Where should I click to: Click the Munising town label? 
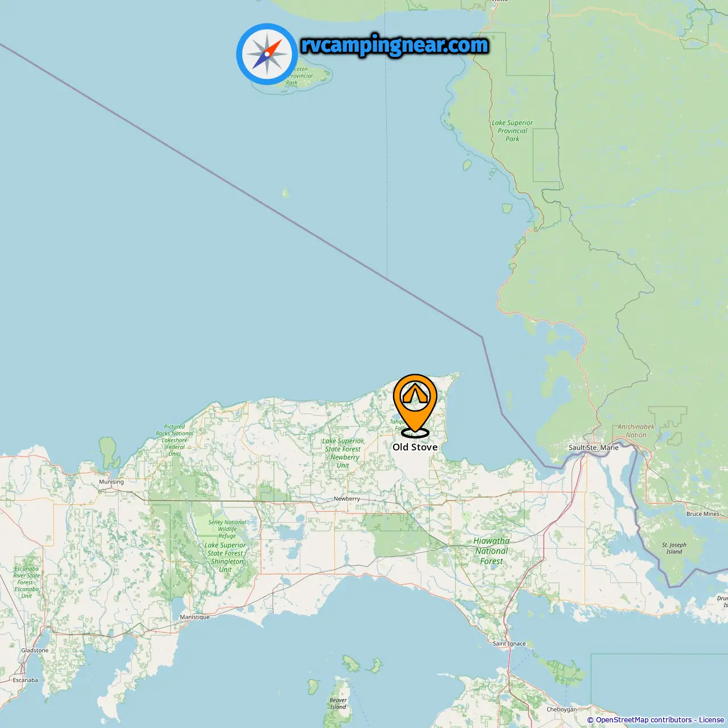[111, 482]
